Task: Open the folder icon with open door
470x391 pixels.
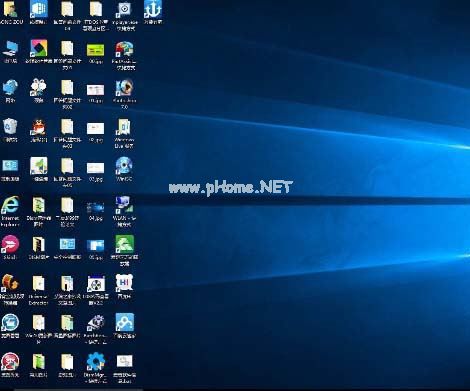Action: pyautogui.click(x=39, y=244)
